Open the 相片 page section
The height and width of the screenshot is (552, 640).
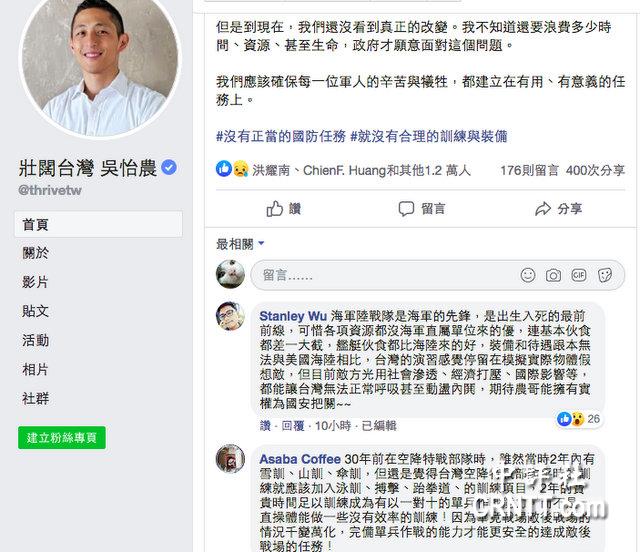[x=36, y=369]
